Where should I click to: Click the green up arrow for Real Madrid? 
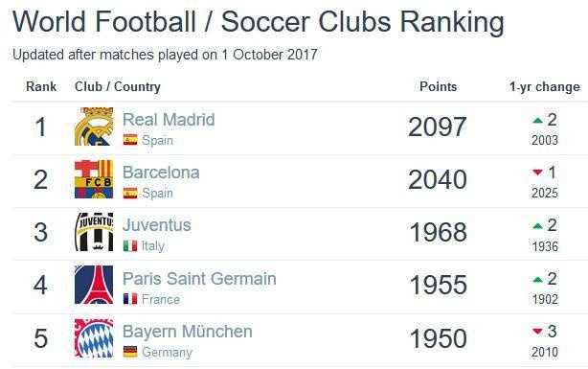[x=538, y=121]
